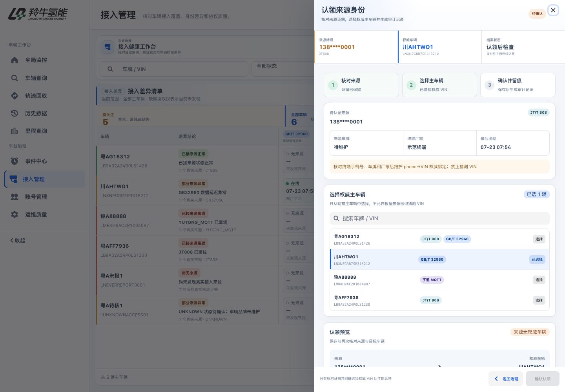Screen dimensions: 565x392
Task: Open row 粤A未报1 in the list
Action: pyautogui.click(x=205, y=280)
